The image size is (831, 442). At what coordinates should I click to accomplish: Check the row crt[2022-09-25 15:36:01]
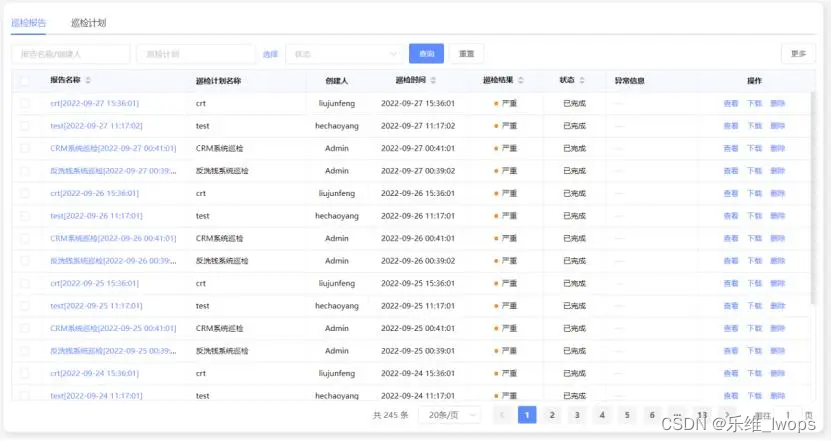[24, 284]
